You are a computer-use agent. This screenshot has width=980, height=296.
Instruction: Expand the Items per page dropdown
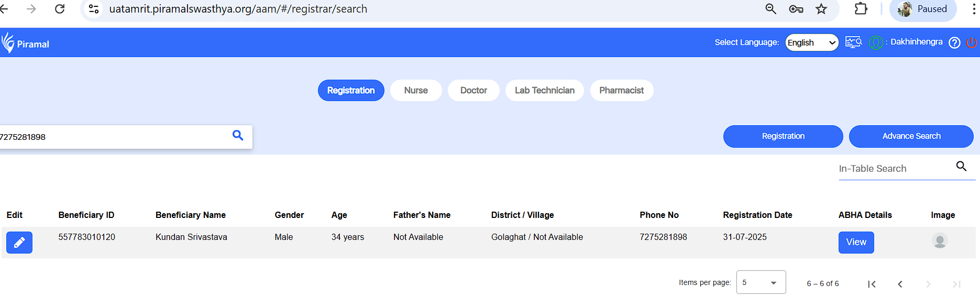coord(761,282)
